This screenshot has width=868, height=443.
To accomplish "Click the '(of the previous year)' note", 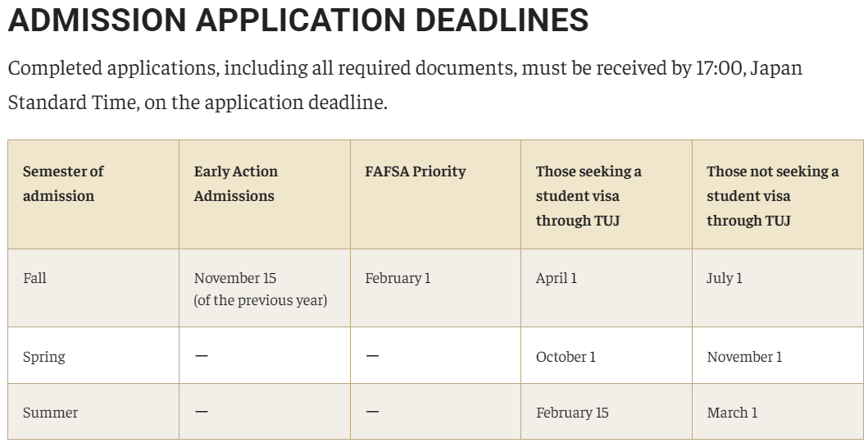I will [260, 300].
